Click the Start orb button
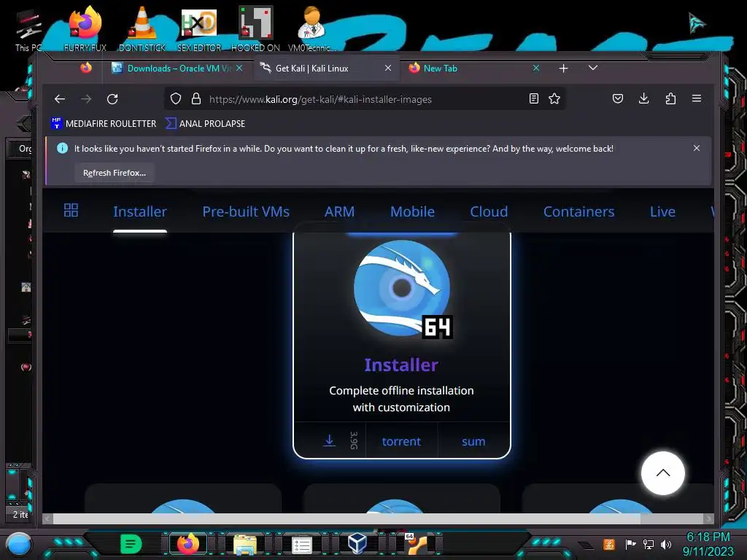 click(x=20, y=544)
